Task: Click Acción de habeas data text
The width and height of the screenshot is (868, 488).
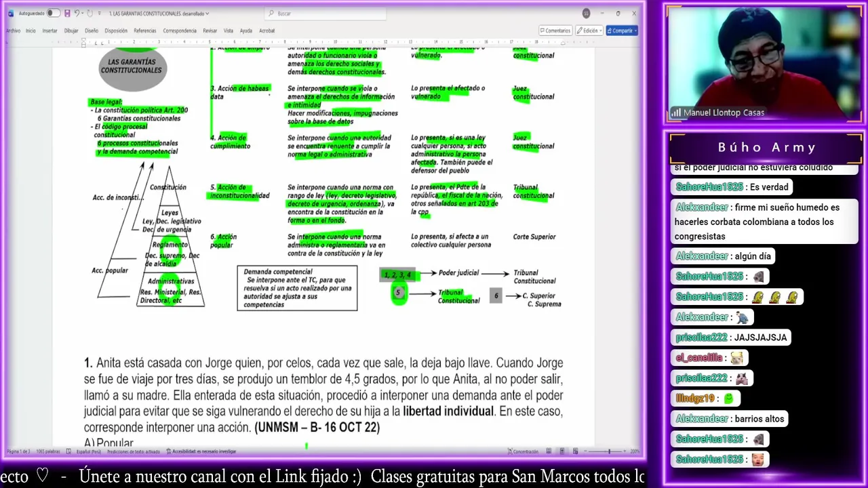Action: [240, 92]
